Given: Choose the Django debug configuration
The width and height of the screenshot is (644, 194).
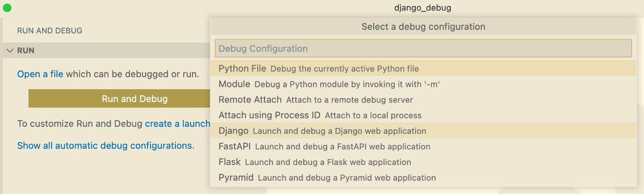Looking at the screenshot, I should pos(424,131).
